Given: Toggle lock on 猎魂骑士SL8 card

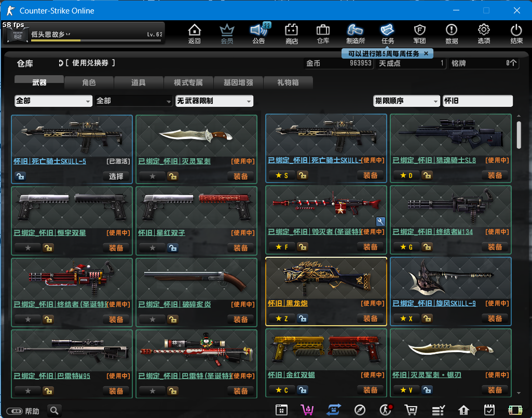Looking at the screenshot, I should pos(427,175).
